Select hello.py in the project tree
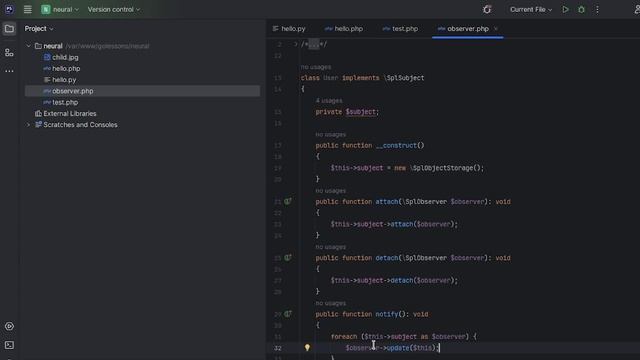This screenshot has height=360, width=640. coord(64,80)
